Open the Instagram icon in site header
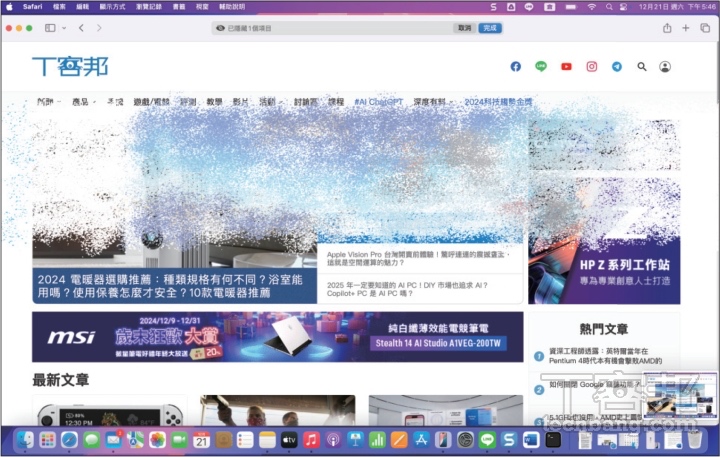Image resolution: width=720 pixels, height=457 pixels. tap(591, 67)
